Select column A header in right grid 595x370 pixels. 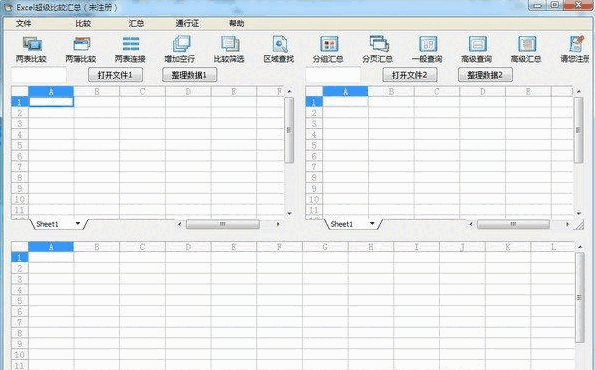coord(345,91)
